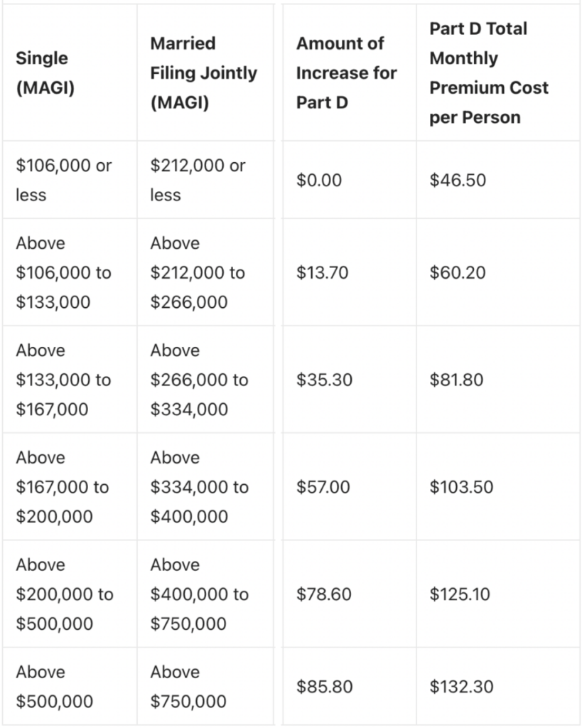Click the $57.00 increase value
582x728 pixels.
[x=323, y=487]
